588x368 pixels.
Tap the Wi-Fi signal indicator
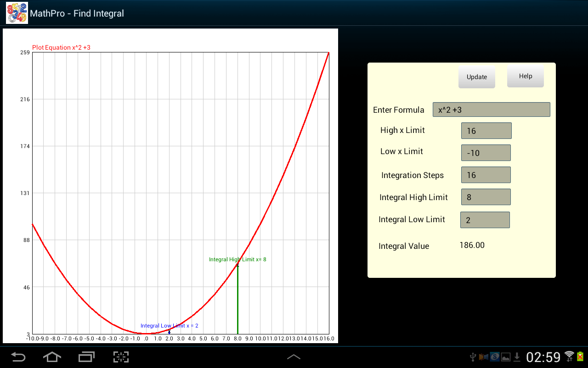(569, 355)
